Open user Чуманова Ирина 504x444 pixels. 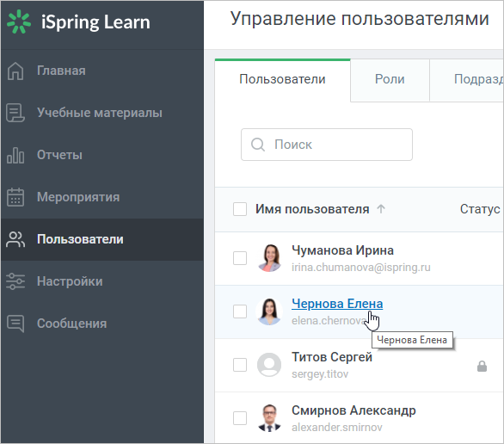click(342, 250)
